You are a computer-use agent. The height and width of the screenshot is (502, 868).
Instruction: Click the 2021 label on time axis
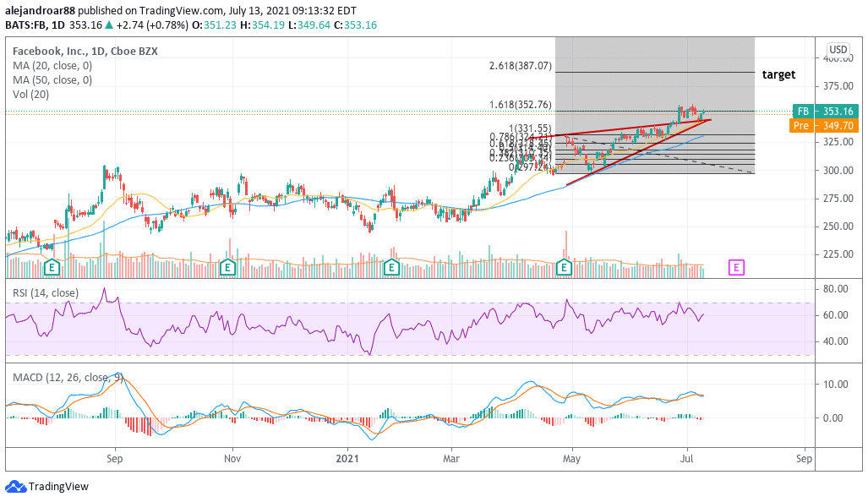[x=347, y=459]
